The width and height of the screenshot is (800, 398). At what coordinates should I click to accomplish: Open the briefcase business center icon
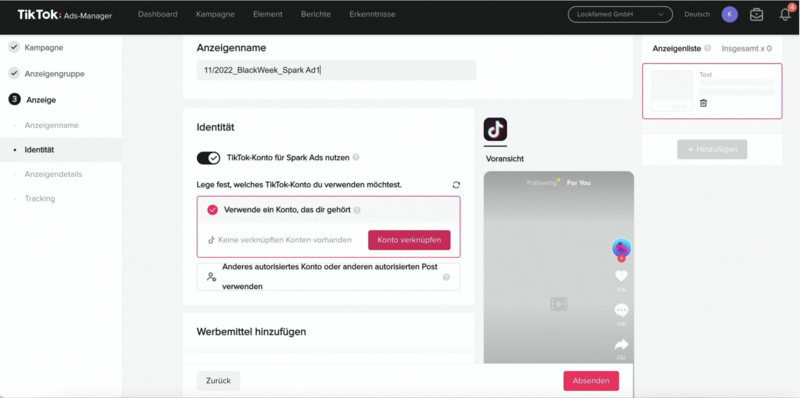click(757, 15)
